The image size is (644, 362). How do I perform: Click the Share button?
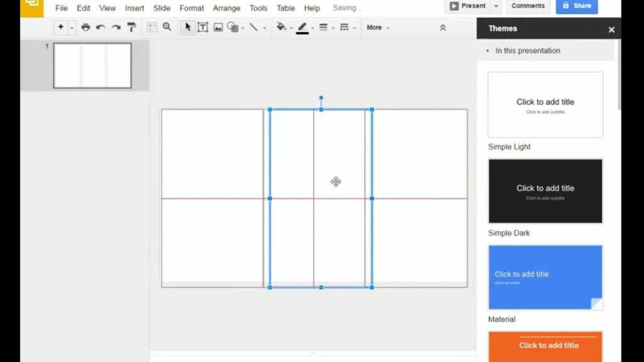[576, 6]
